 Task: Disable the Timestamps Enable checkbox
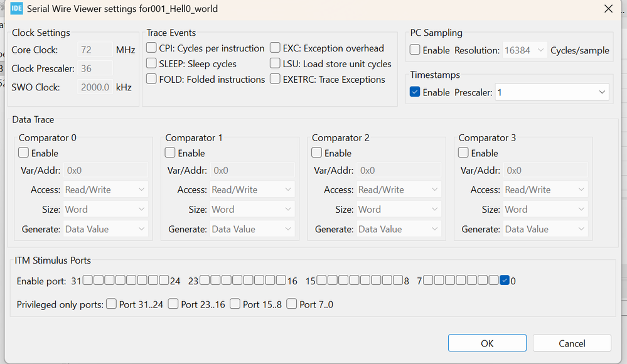(415, 92)
